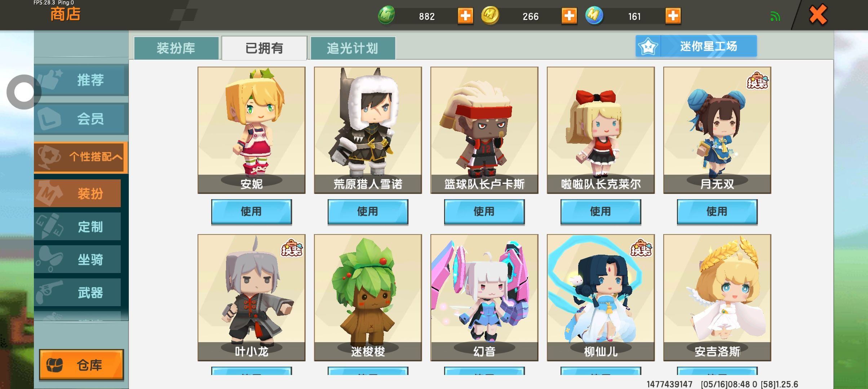Tap the gold M coin icon

coord(490,15)
